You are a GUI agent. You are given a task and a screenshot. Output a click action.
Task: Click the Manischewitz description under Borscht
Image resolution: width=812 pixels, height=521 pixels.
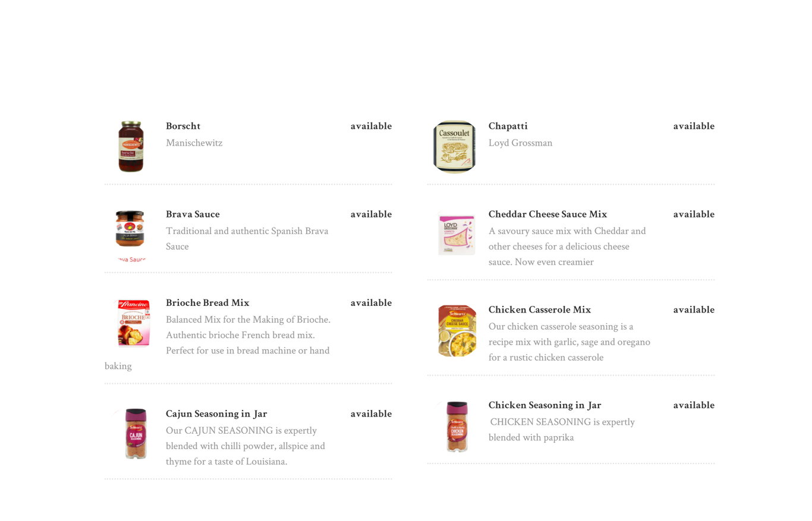coord(194,143)
